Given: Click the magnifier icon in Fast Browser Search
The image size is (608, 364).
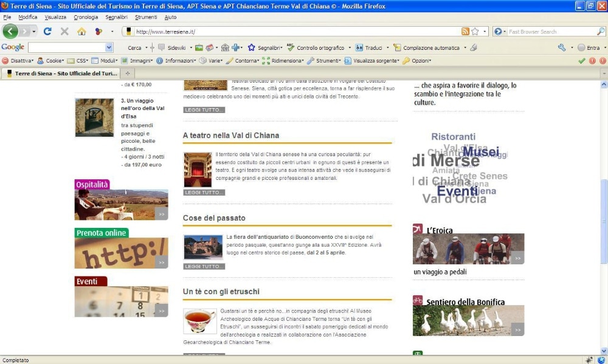Looking at the screenshot, I should (601, 32).
